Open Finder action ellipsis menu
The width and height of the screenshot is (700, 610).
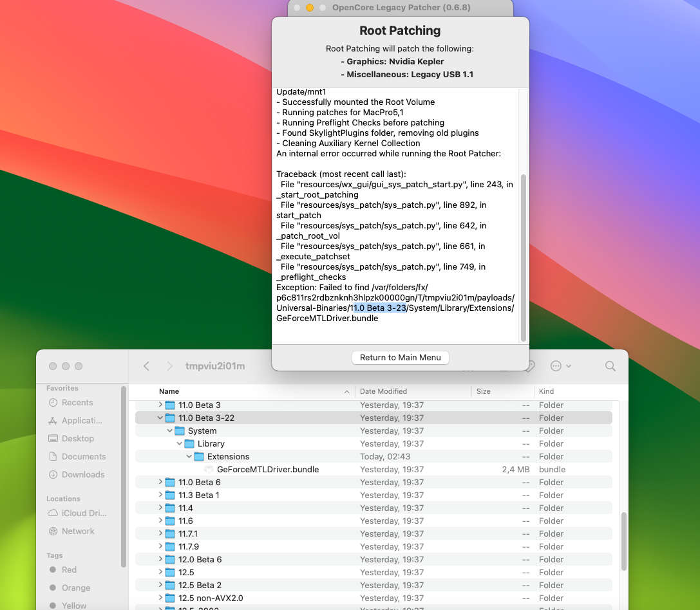(x=561, y=366)
